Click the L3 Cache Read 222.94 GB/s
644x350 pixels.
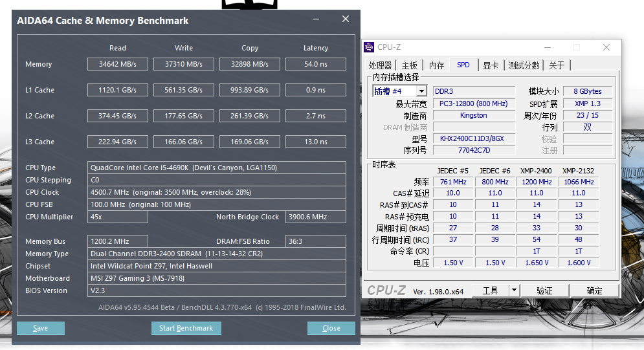point(117,142)
